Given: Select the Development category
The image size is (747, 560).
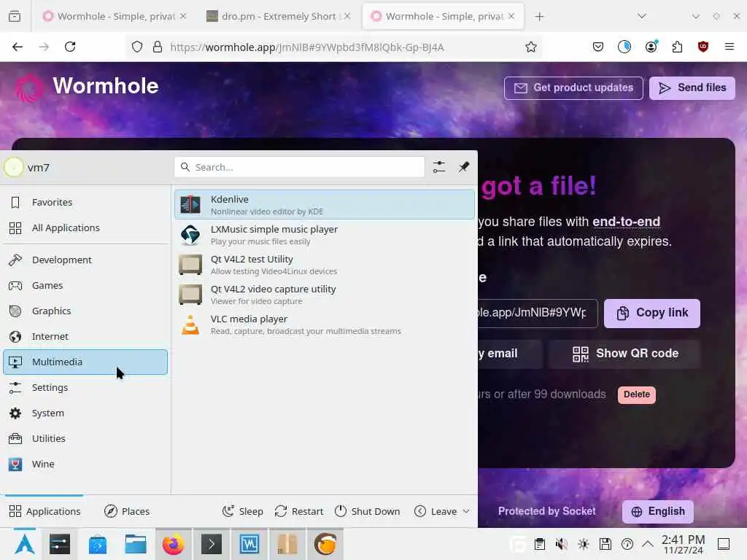Looking at the screenshot, I should click(x=85, y=260).
